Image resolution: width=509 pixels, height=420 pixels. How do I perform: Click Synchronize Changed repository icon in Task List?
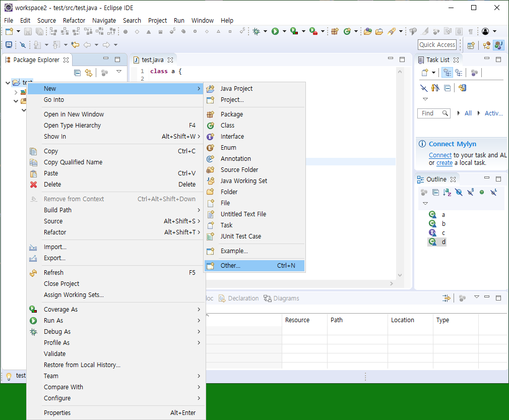tap(462, 88)
